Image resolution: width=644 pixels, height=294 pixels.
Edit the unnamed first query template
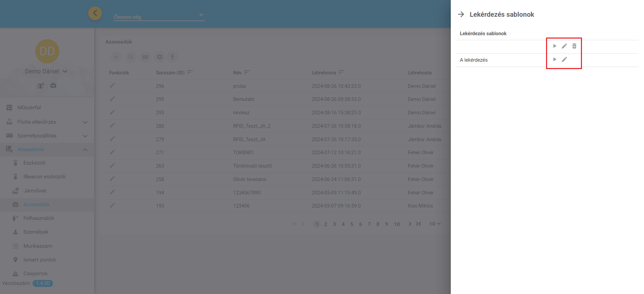coord(565,46)
